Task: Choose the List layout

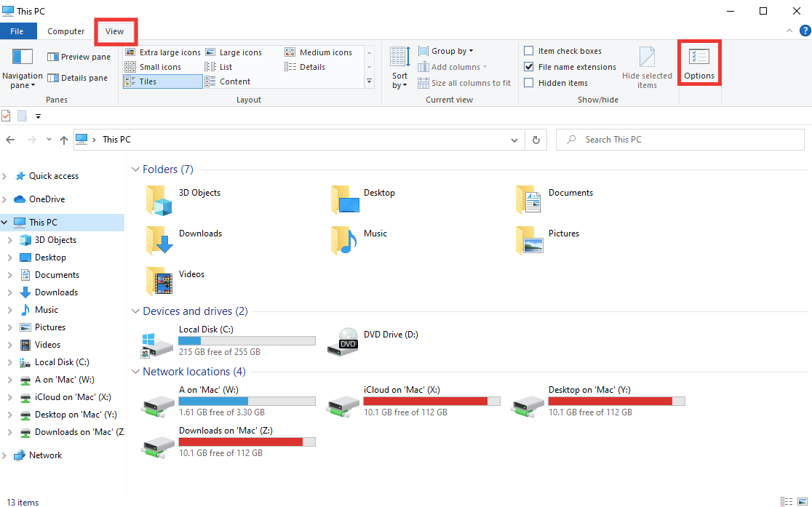Action: pos(218,67)
